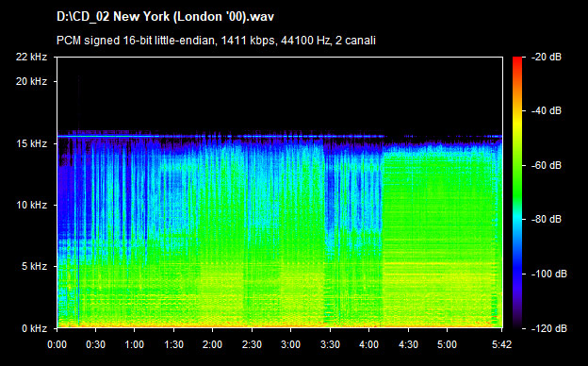Click the 0:30 time axis marker
This screenshot has width=588, height=366.
(x=95, y=344)
